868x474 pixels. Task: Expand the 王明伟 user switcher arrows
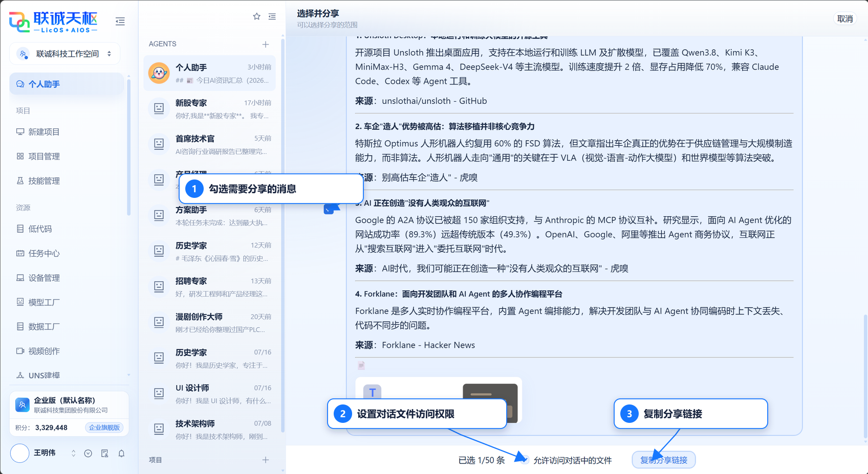[73, 454]
